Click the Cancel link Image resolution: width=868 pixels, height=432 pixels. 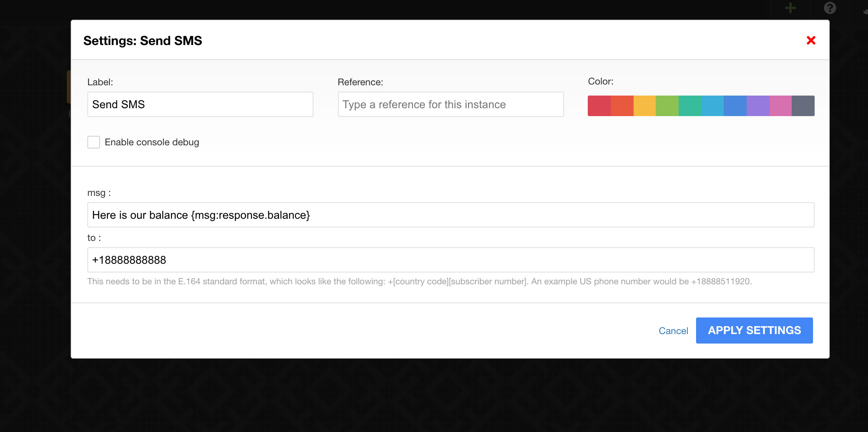pyautogui.click(x=673, y=331)
